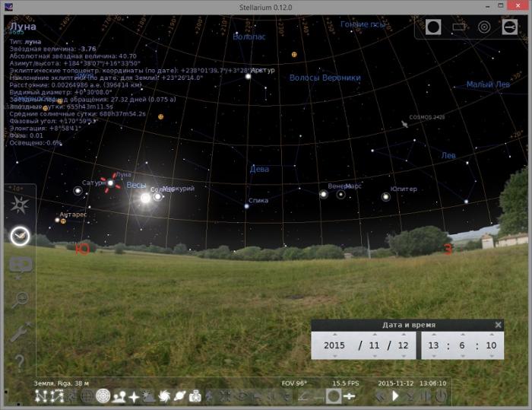Toggle the Date/time window clock icon
This screenshot has width=532, height=410.
[20, 236]
